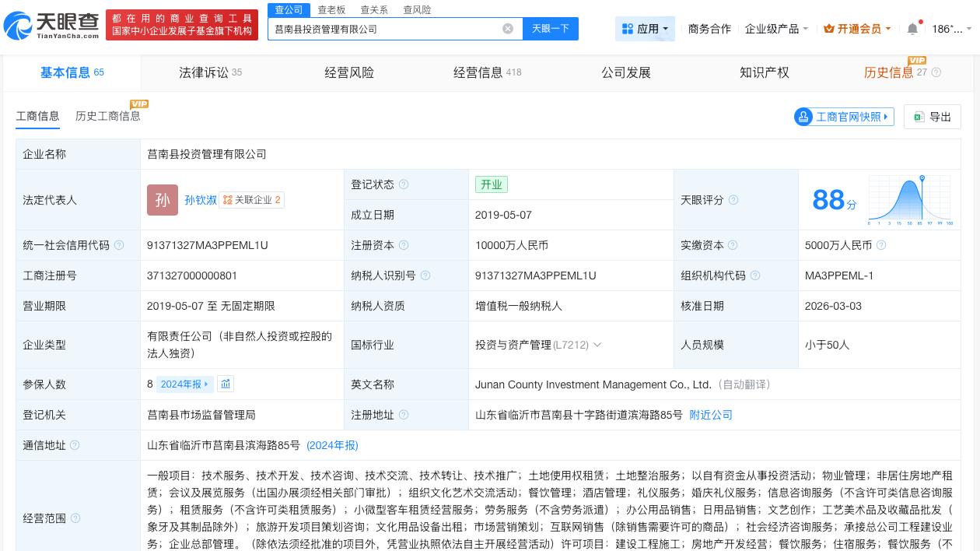Open the 历史工商信息 tab
Image resolution: width=980 pixels, height=551 pixels.
(107, 116)
